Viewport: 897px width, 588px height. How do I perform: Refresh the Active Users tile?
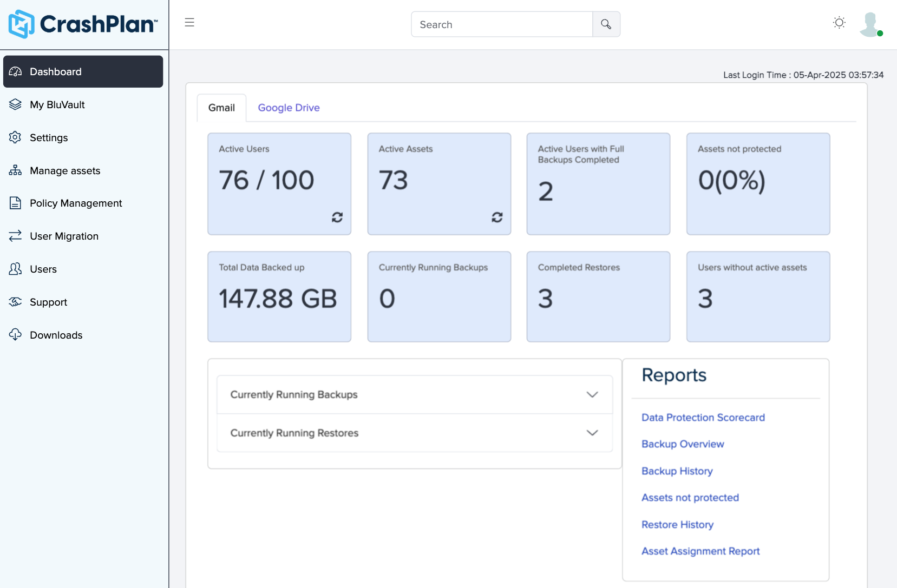(337, 217)
